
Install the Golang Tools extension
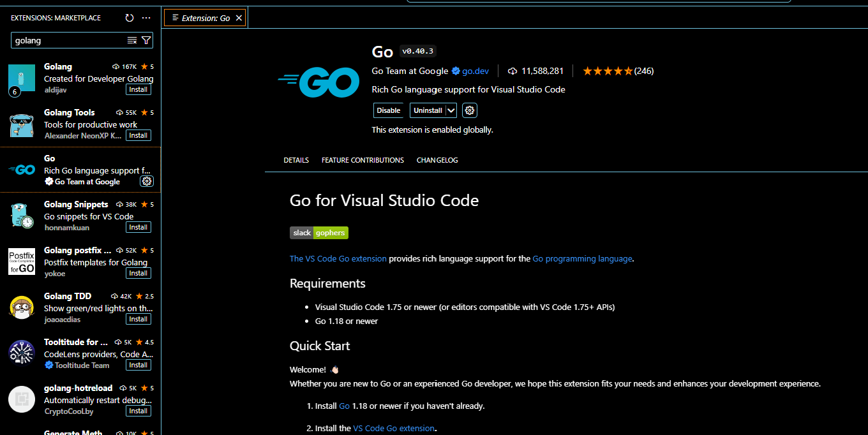[x=138, y=135]
